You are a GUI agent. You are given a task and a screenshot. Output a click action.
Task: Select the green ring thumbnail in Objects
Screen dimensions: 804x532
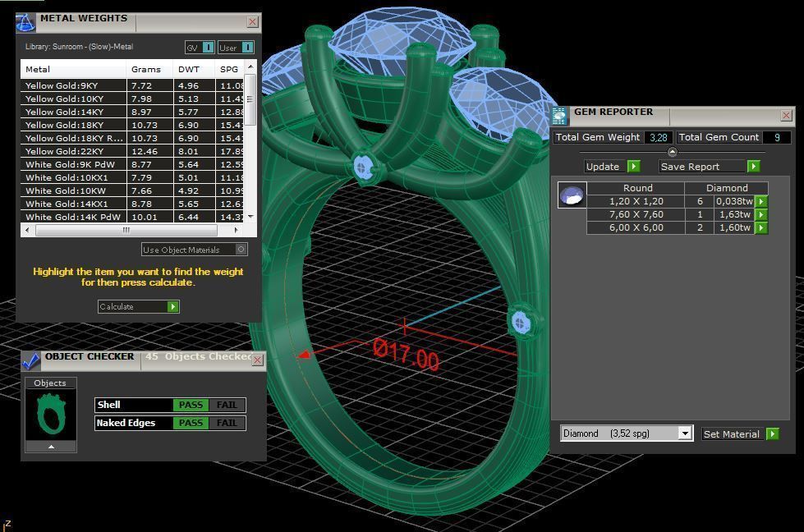[x=51, y=414]
